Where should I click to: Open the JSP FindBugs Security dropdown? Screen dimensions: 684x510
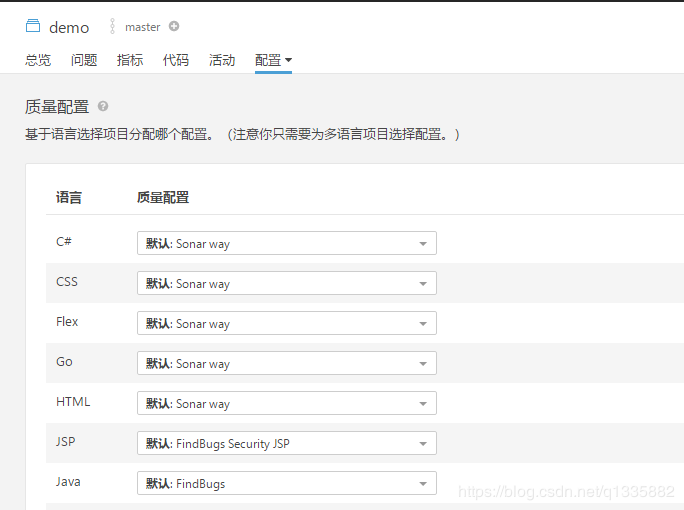(287, 443)
